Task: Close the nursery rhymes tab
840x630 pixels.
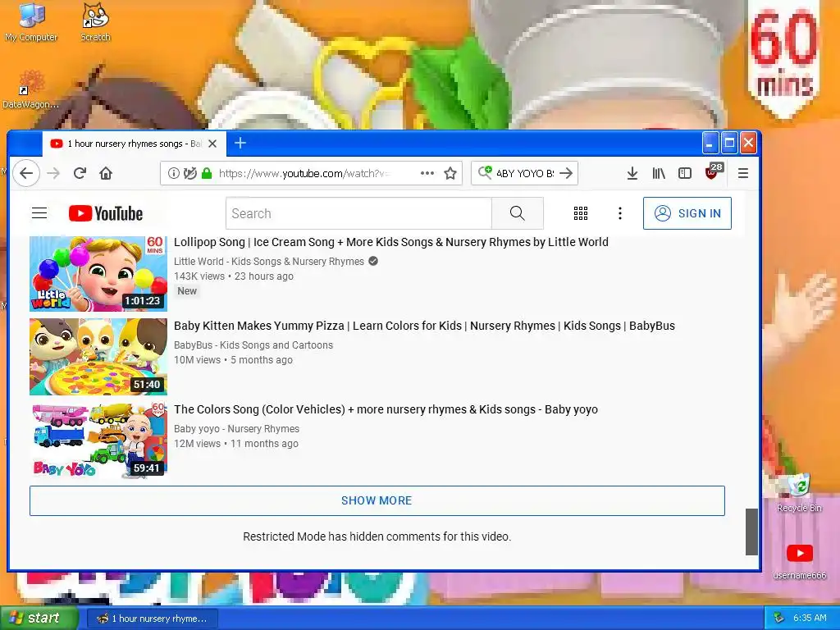Action: click(212, 144)
